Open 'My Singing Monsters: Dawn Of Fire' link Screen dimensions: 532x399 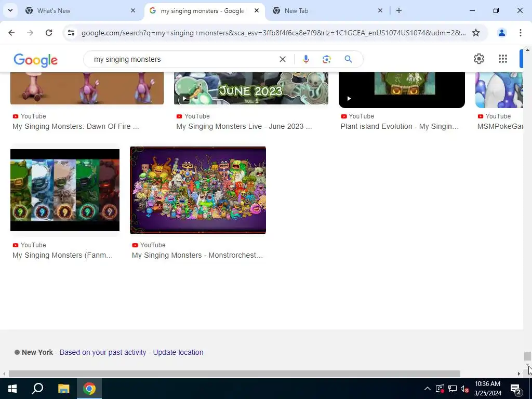pos(76,127)
